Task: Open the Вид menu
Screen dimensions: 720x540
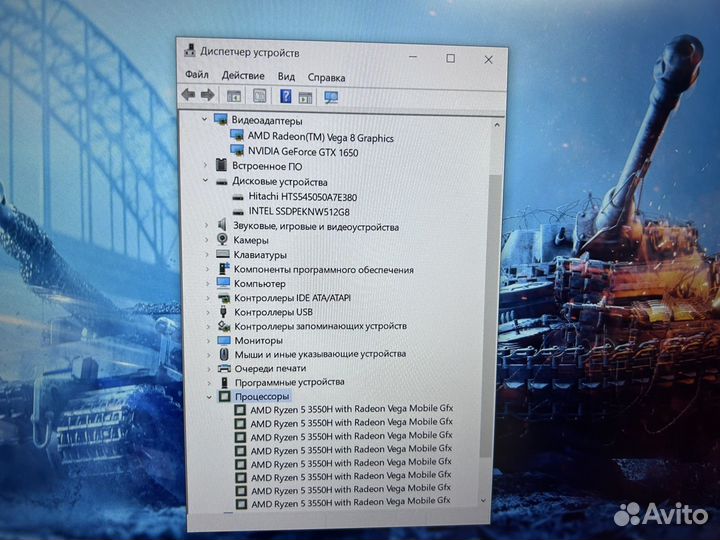Action: coord(286,77)
